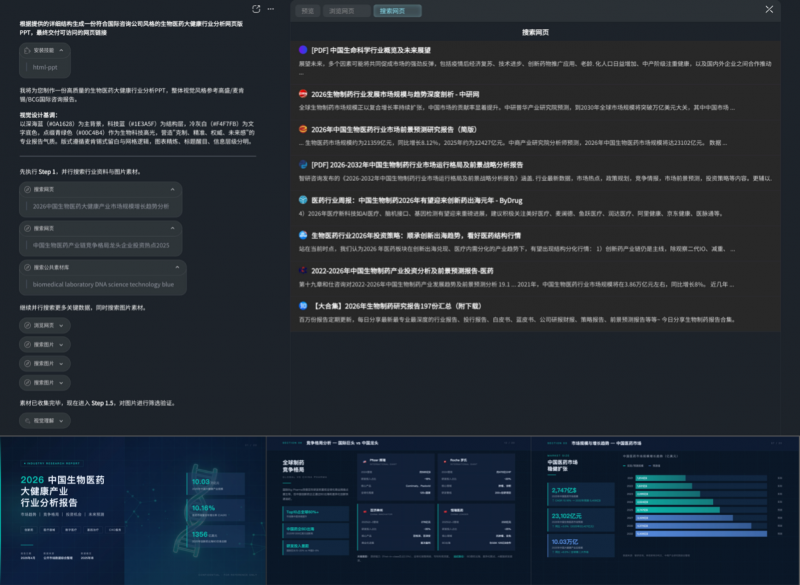Click the share icon above the chat
The height and width of the screenshot is (585, 800).
click(x=257, y=9)
